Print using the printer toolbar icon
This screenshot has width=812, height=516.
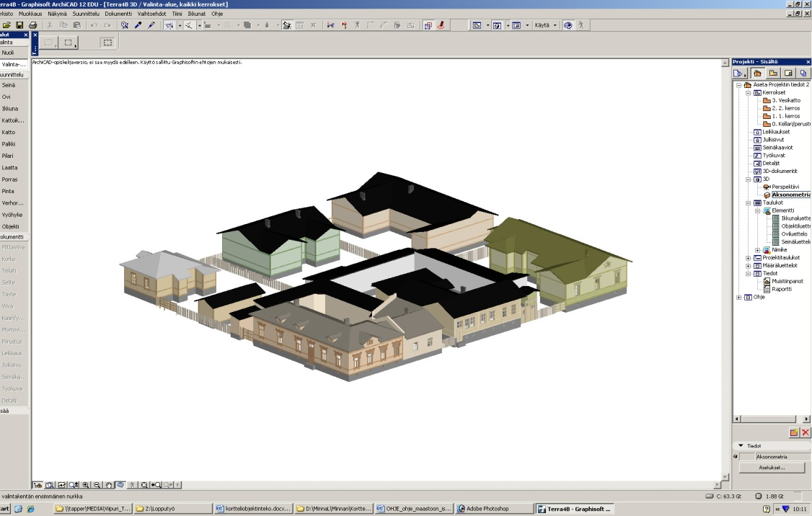click(x=33, y=25)
